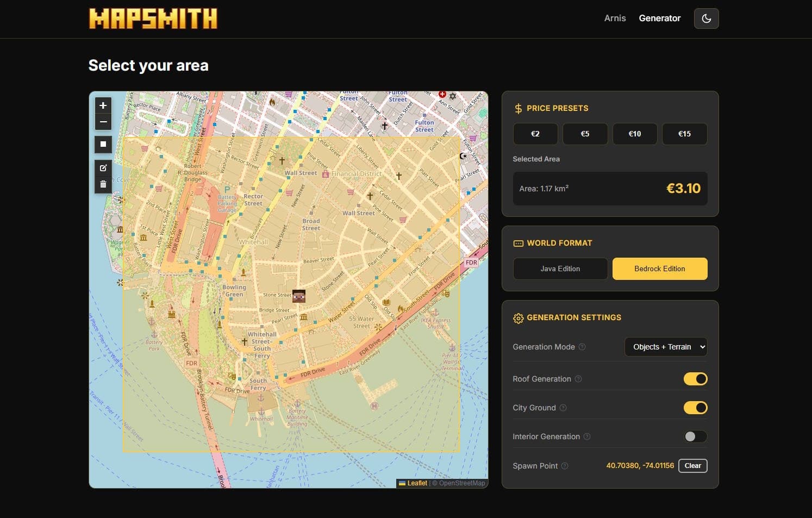
Task: Zoom in on the map
Action: 103,105
